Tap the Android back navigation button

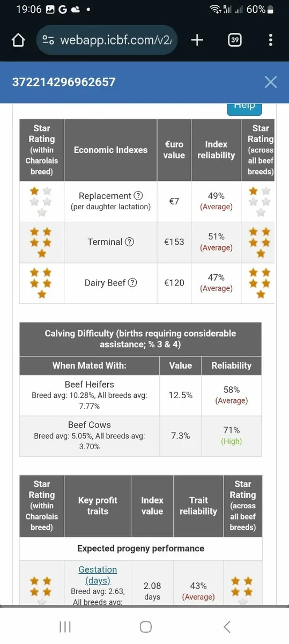227,627
